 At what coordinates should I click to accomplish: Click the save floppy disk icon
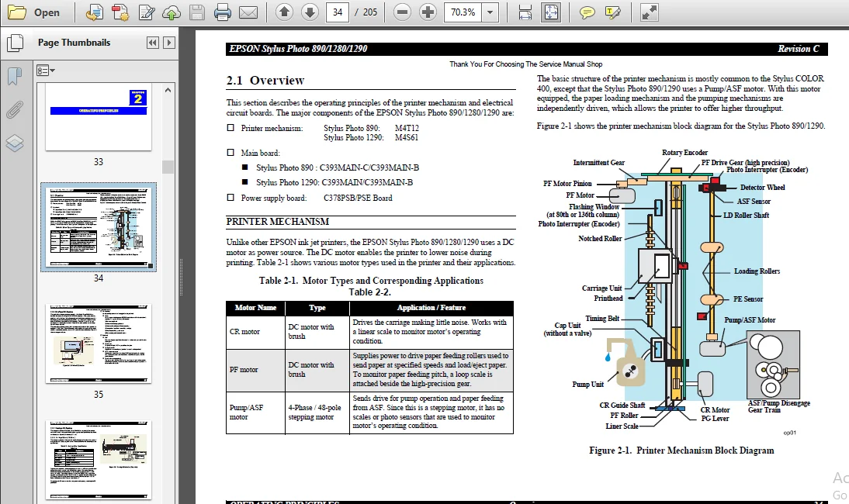(197, 12)
